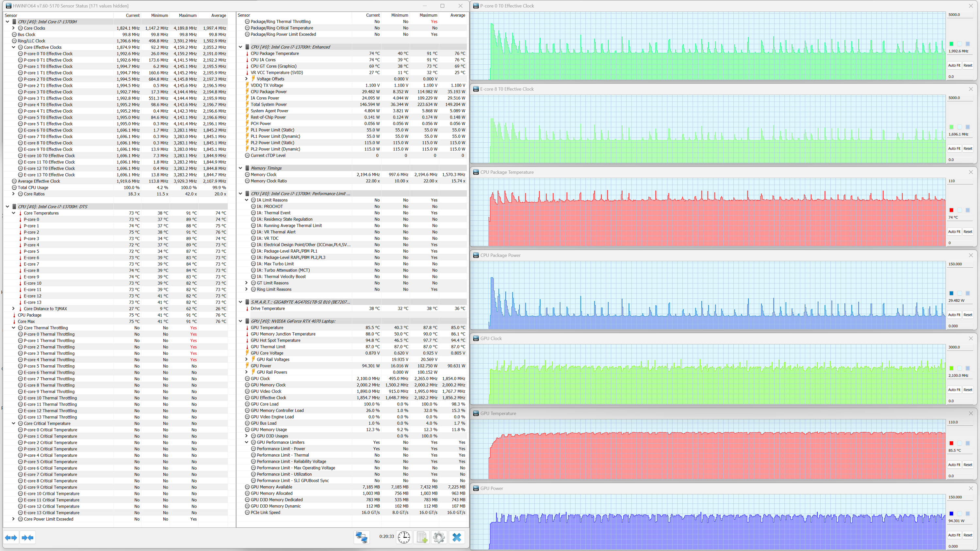The width and height of the screenshot is (980, 551).
Task: Open sensor settings gear icon
Action: point(439,537)
